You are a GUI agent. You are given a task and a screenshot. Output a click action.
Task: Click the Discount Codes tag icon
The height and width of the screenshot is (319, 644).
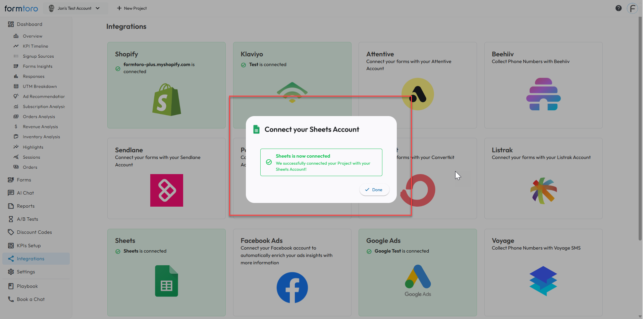point(11,232)
